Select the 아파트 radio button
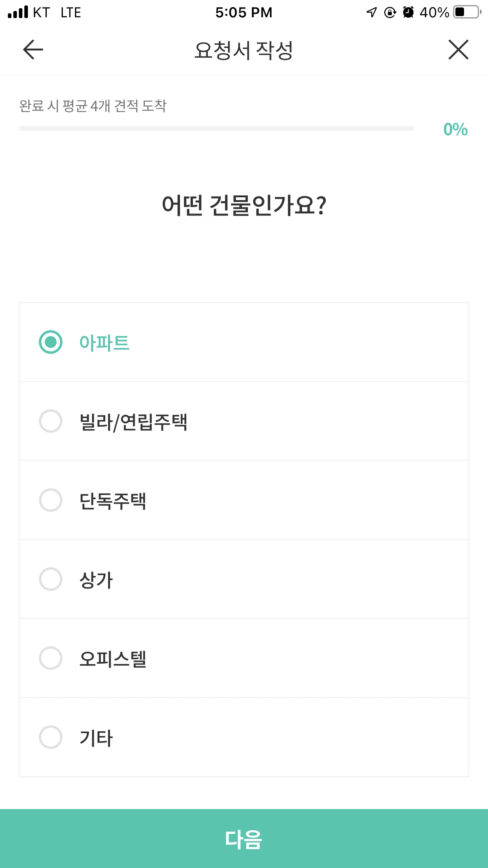 pyautogui.click(x=51, y=342)
